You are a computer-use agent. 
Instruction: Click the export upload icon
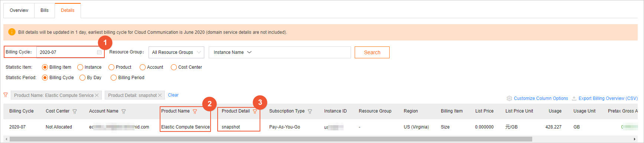point(574,98)
